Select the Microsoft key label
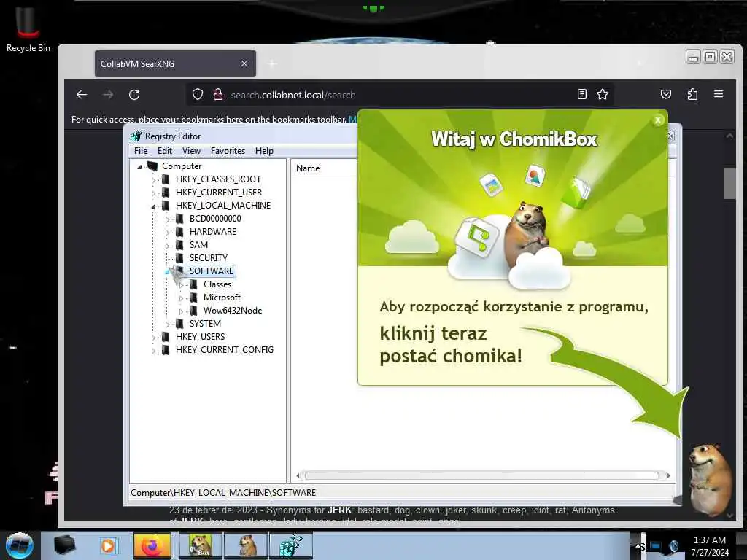The image size is (747, 560). (x=222, y=297)
